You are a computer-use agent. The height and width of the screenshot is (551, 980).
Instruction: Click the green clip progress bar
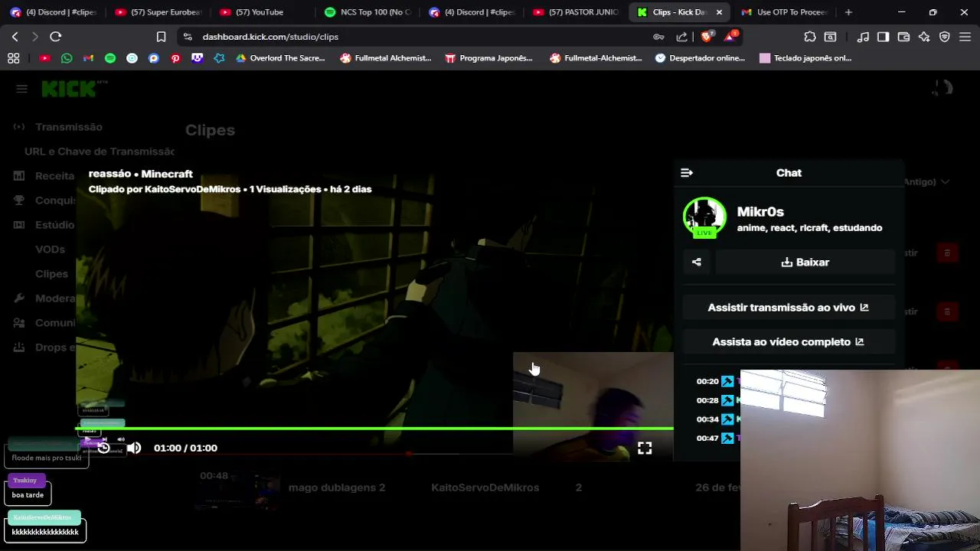pyautogui.click(x=375, y=429)
